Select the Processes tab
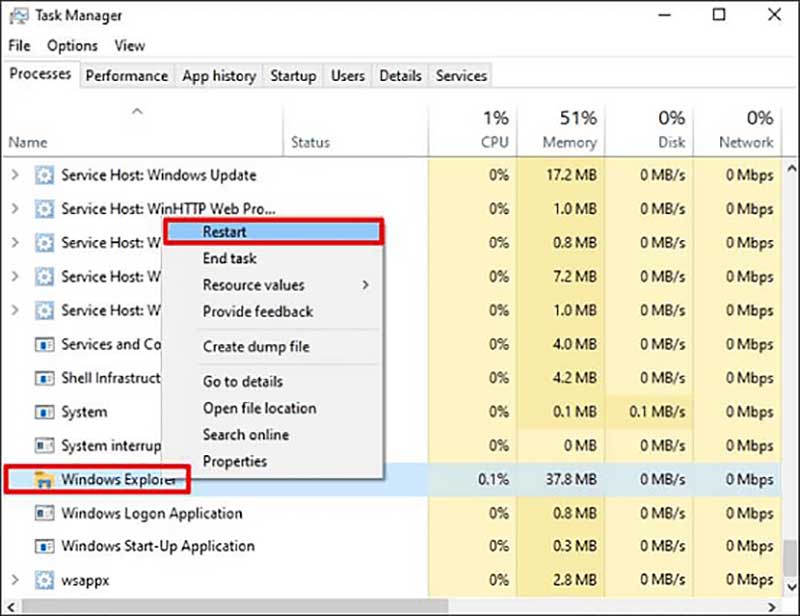Image resolution: width=800 pixels, height=616 pixels. tap(40, 74)
